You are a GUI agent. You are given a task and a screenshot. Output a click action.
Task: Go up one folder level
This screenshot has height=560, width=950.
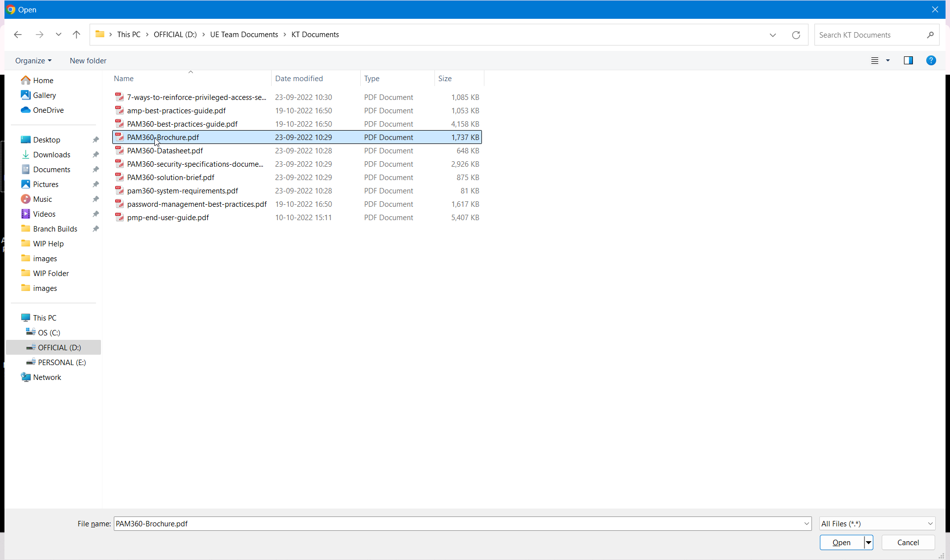tap(76, 35)
